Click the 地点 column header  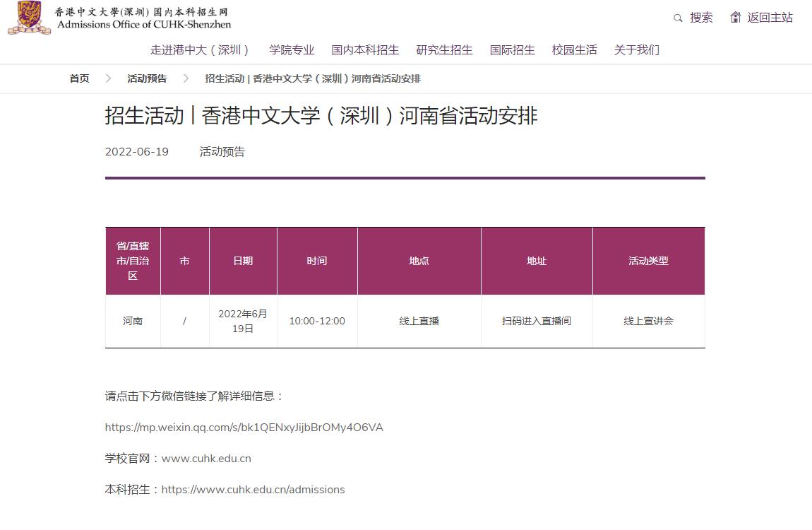419,261
